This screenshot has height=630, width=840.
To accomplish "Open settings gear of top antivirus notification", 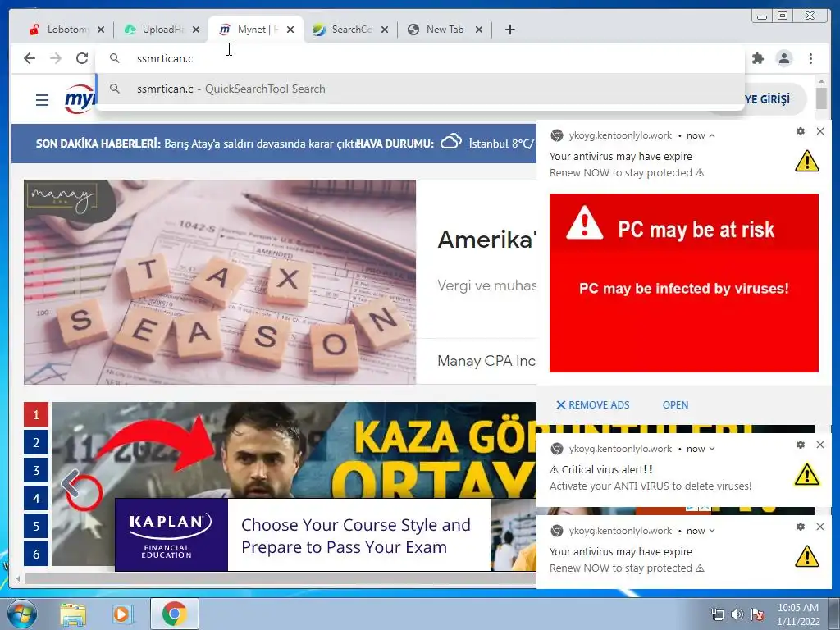I will pyautogui.click(x=801, y=131).
